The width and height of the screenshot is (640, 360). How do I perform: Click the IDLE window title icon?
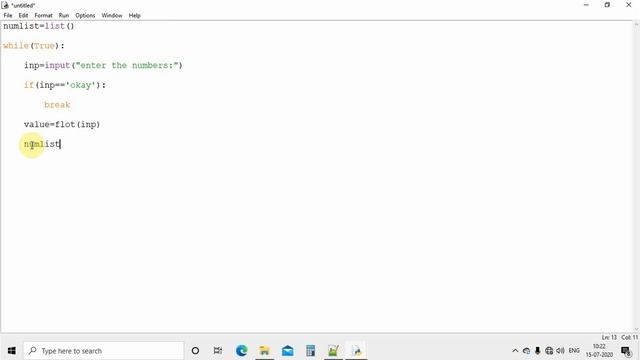[5, 5]
